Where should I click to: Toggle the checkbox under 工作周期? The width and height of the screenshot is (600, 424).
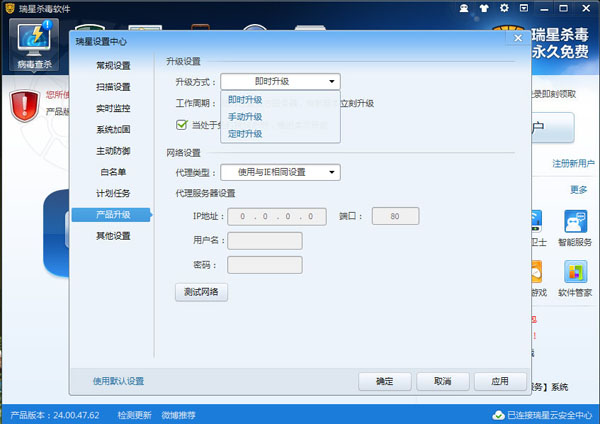[182, 124]
